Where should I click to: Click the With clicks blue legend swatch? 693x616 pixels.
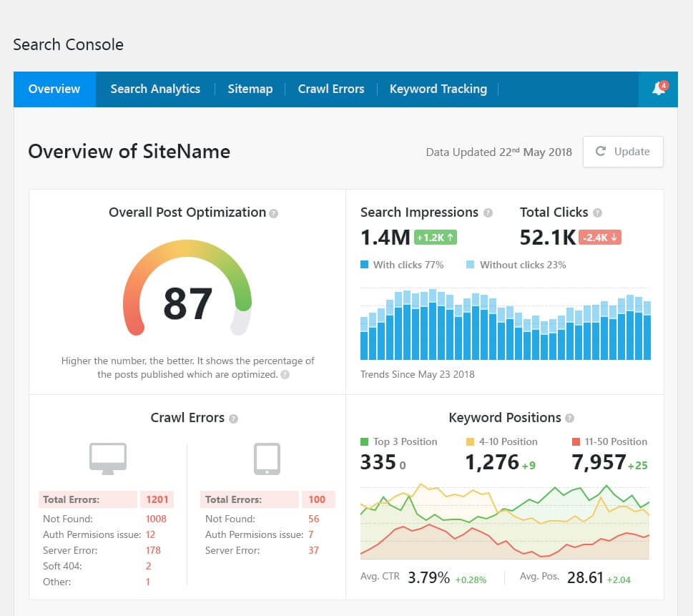pos(365,265)
